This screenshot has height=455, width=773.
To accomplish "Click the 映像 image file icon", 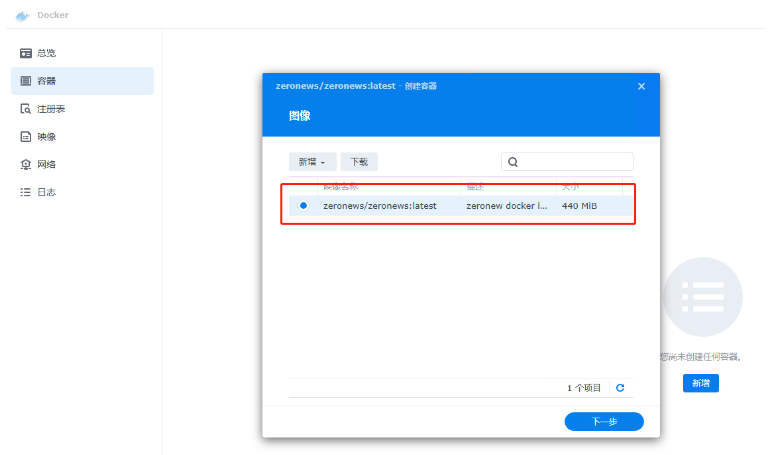I will tap(26, 137).
